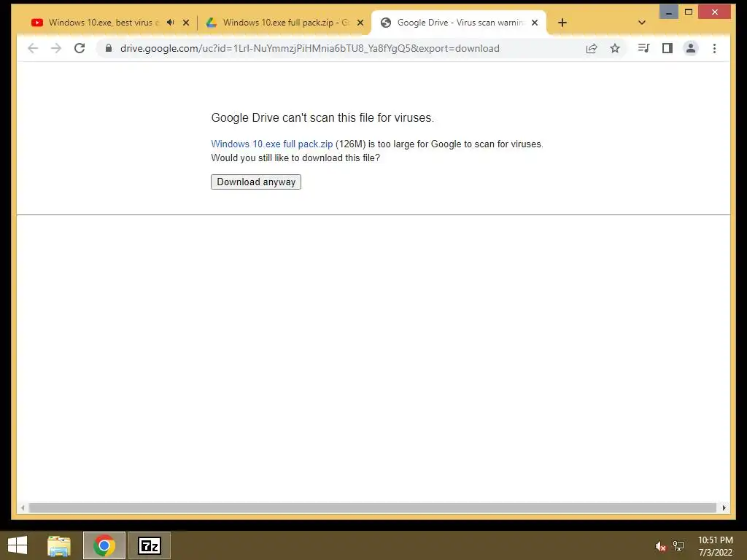Viewport: 747px width, 560px height.
Task: Close the Virus scan warning tab
Action: pyautogui.click(x=535, y=23)
